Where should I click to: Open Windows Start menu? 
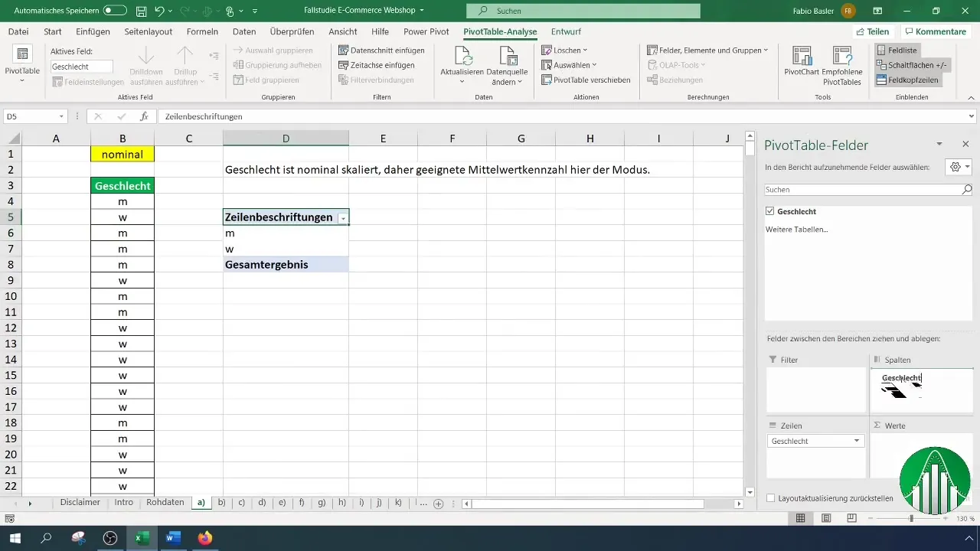[15, 538]
